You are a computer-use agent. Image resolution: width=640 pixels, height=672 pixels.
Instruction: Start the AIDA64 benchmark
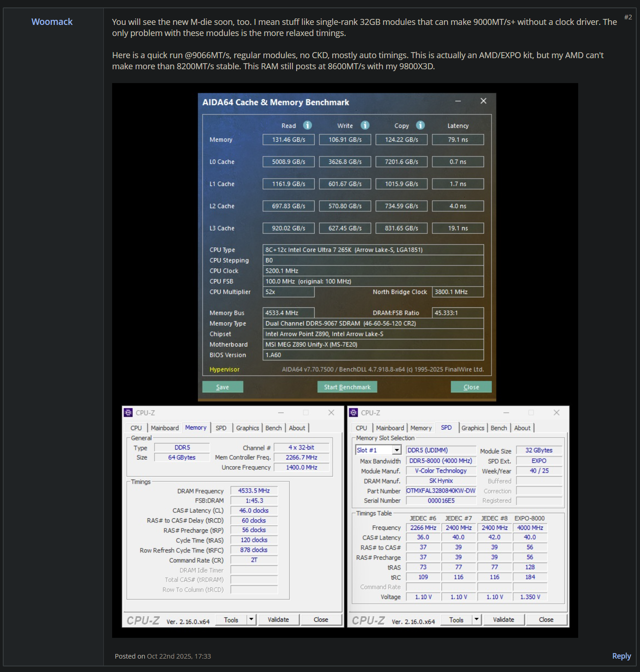point(347,387)
